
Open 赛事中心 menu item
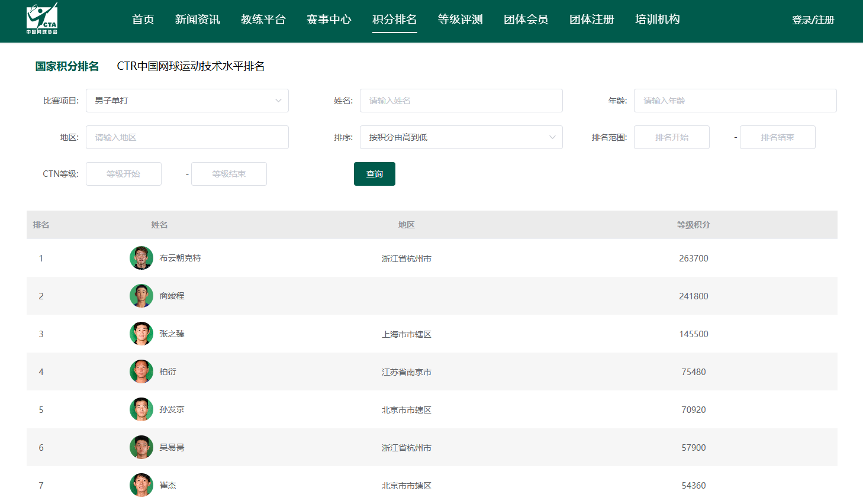pyautogui.click(x=329, y=20)
